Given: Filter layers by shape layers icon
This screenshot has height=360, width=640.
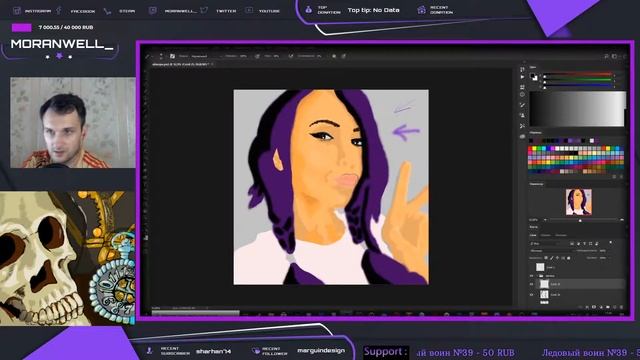Looking at the screenshot, I should tap(591, 244).
